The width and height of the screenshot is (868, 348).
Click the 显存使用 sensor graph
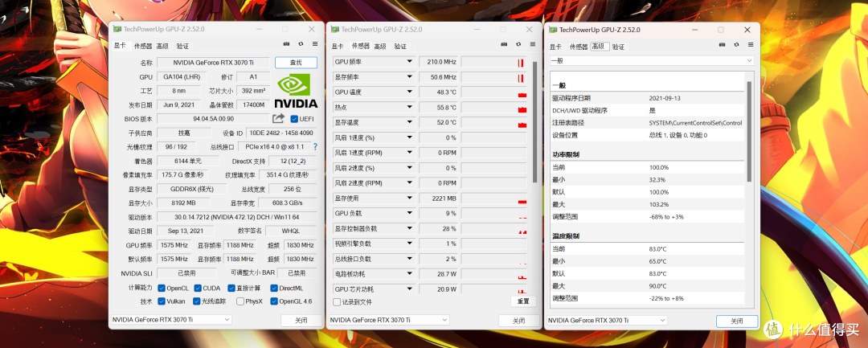(493, 198)
